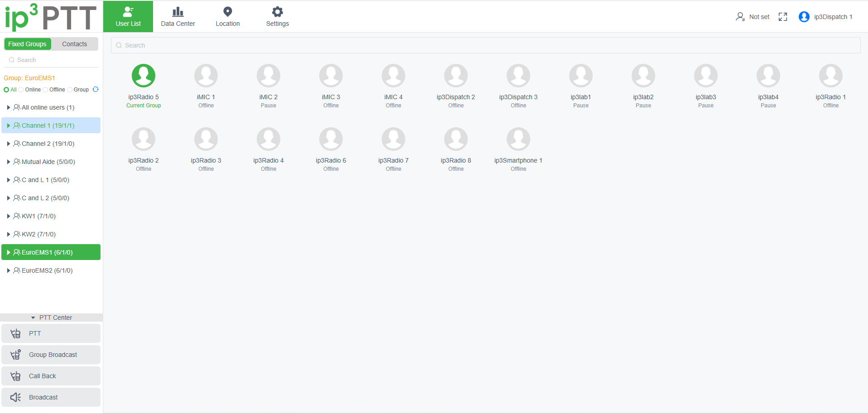This screenshot has width=868, height=414.
Task: Select the Fixed Groups tab
Action: pyautogui.click(x=28, y=44)
